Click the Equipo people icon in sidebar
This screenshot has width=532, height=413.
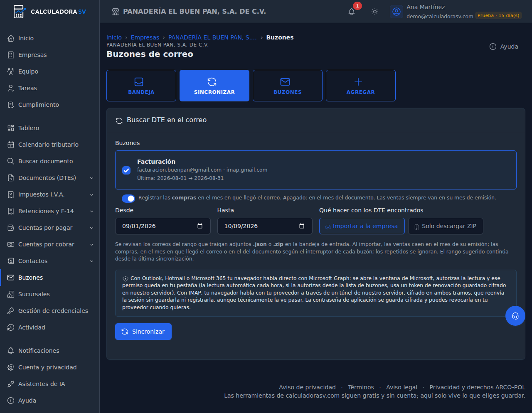tap(11, 71)
